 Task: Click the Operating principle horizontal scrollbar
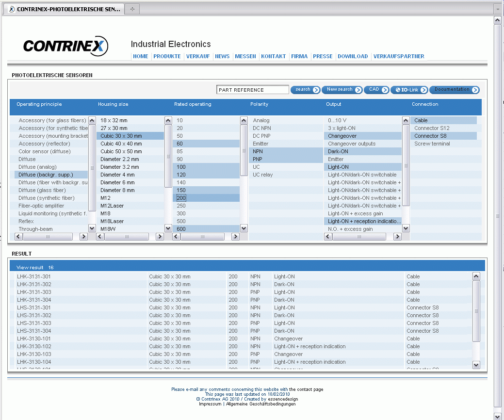[48, 237]
